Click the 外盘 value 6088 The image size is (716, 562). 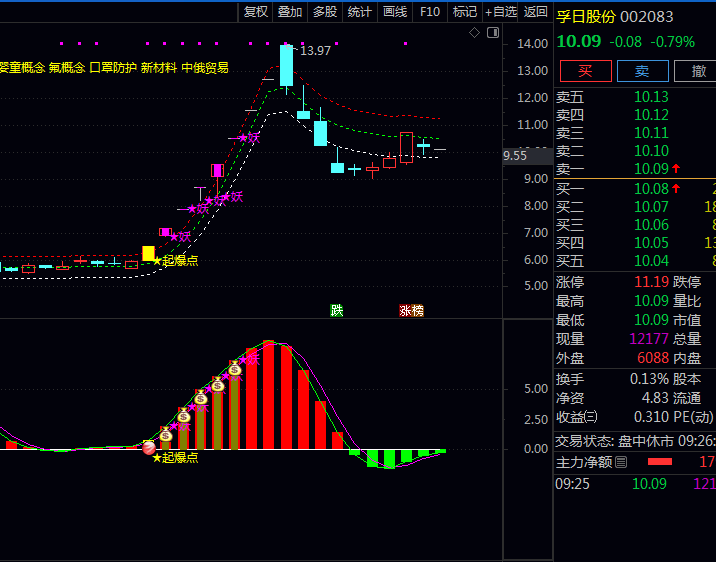(653, 358)
